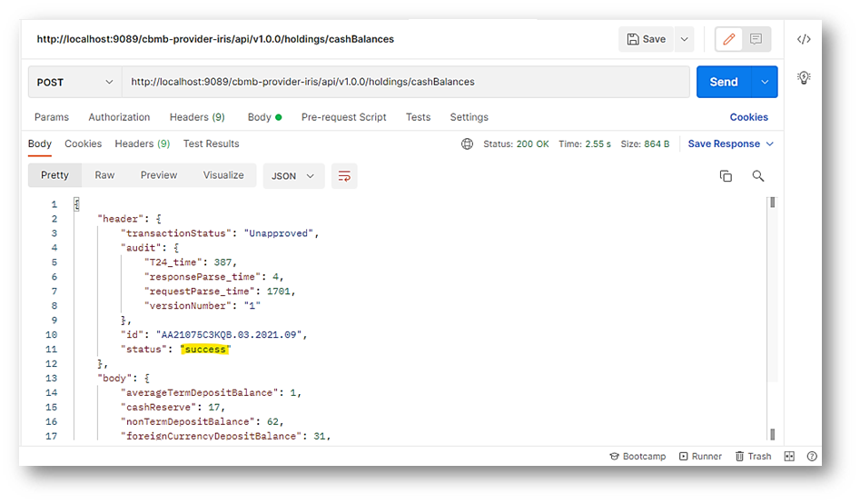Viewport: 860px width, 504px height.
Task: Click the Cookies link
Action: pyautogui.click(x=748, y=117)
